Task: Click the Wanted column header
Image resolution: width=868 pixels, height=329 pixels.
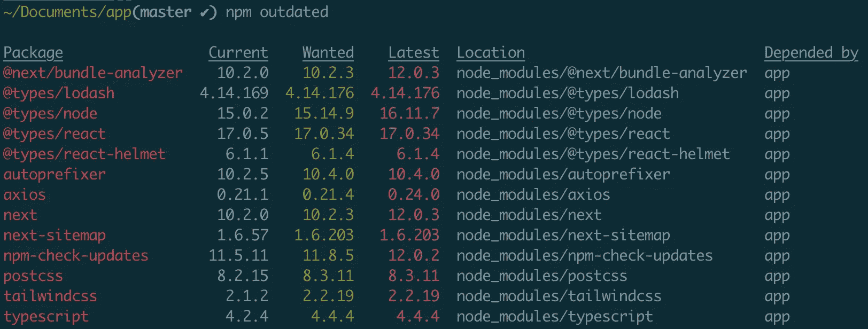Action: click(328, 52)
